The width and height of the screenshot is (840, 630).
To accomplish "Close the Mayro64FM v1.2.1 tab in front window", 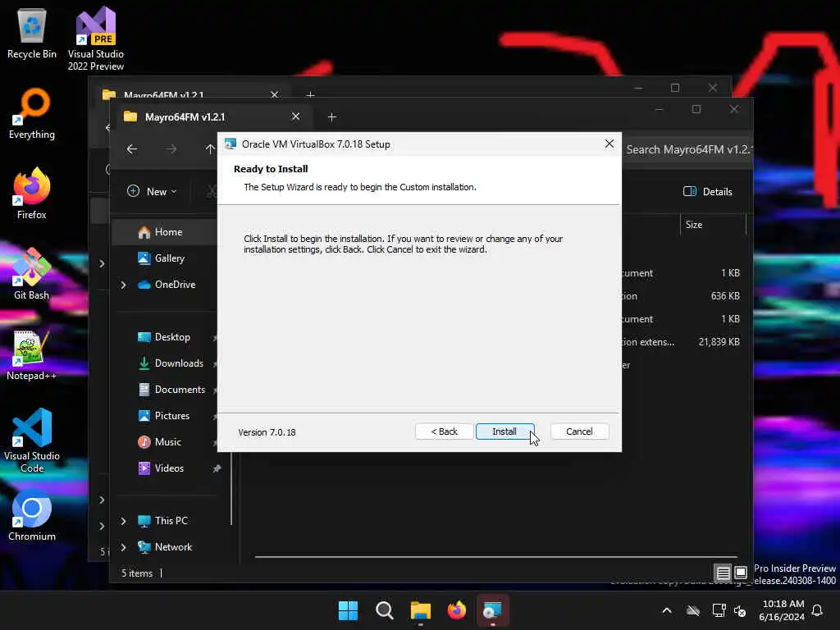I will pos(295,116).
